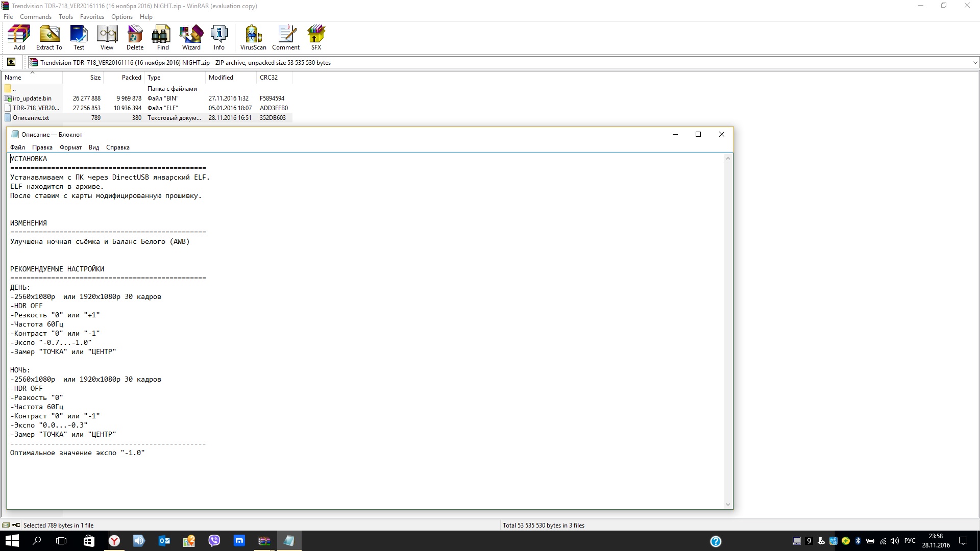This screenshot has width=980, height=551.
Task: Click the VirusScan toolbar icon
Action: pos(253,38)
